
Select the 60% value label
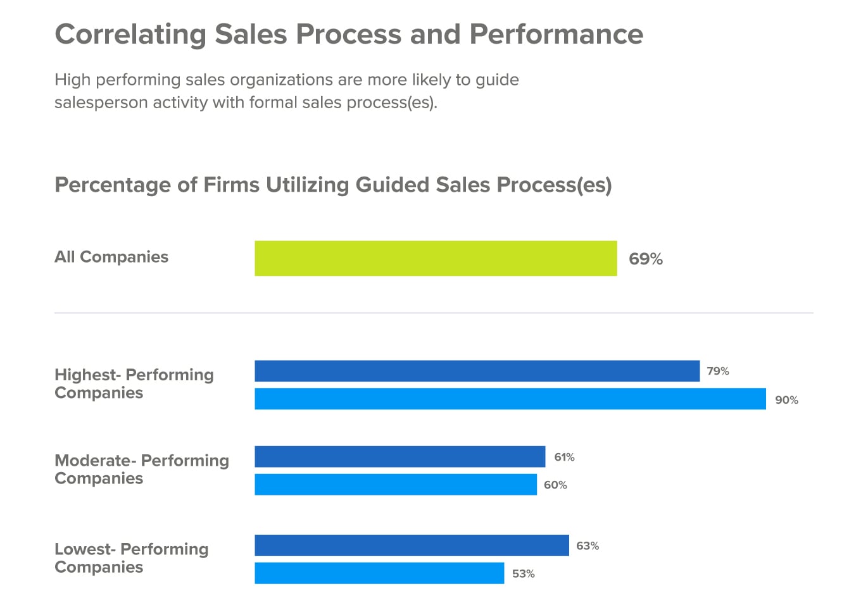pyautogui.click(x=555, y=485)
